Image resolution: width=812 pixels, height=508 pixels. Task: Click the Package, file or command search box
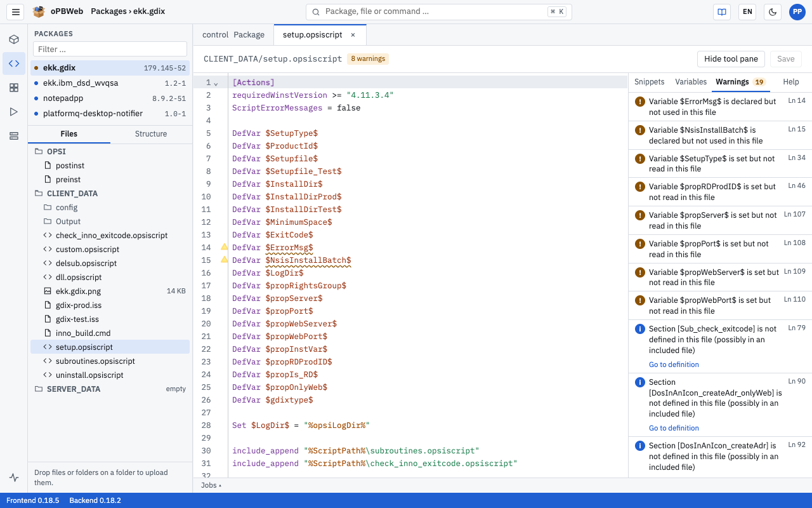(x=439, y=11)
